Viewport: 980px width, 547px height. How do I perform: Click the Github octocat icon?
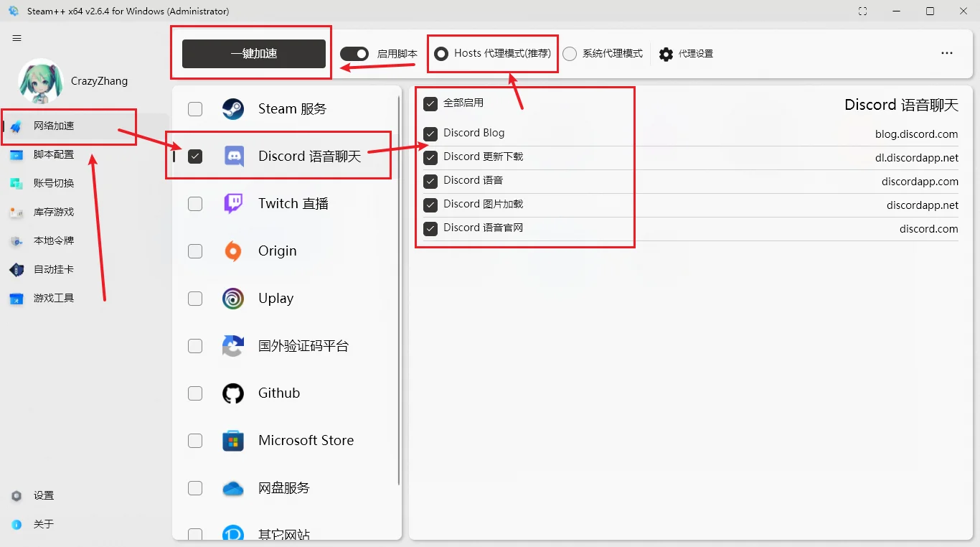click(233, 393)
